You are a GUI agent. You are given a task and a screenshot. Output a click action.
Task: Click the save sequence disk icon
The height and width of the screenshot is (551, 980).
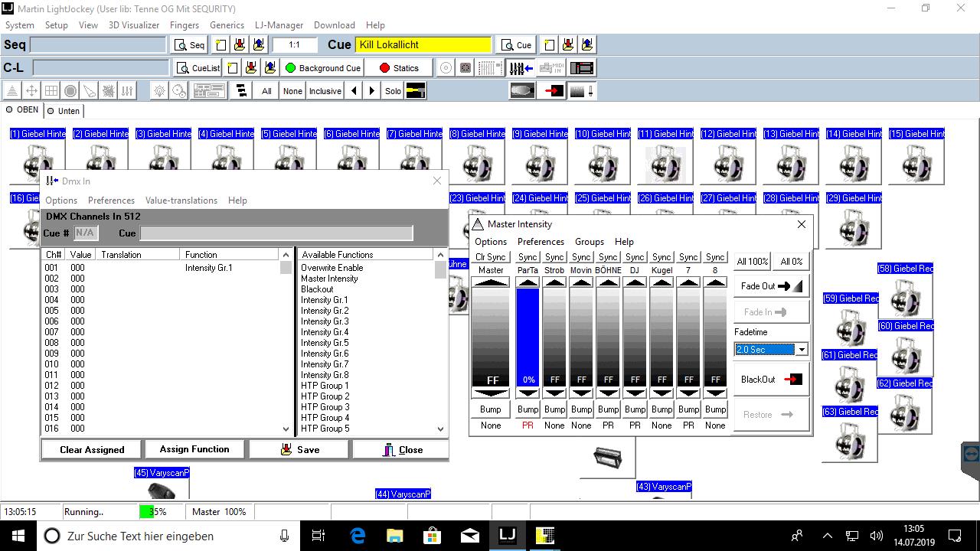[x=240, y=44]
